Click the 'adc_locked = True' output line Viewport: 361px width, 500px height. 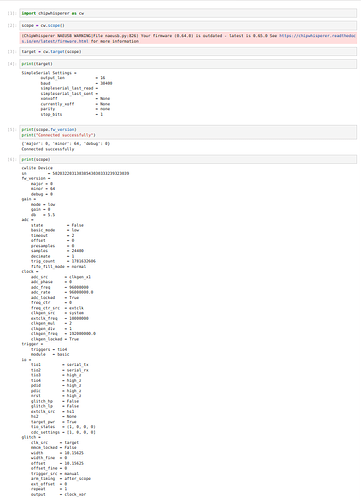point(55,298)
